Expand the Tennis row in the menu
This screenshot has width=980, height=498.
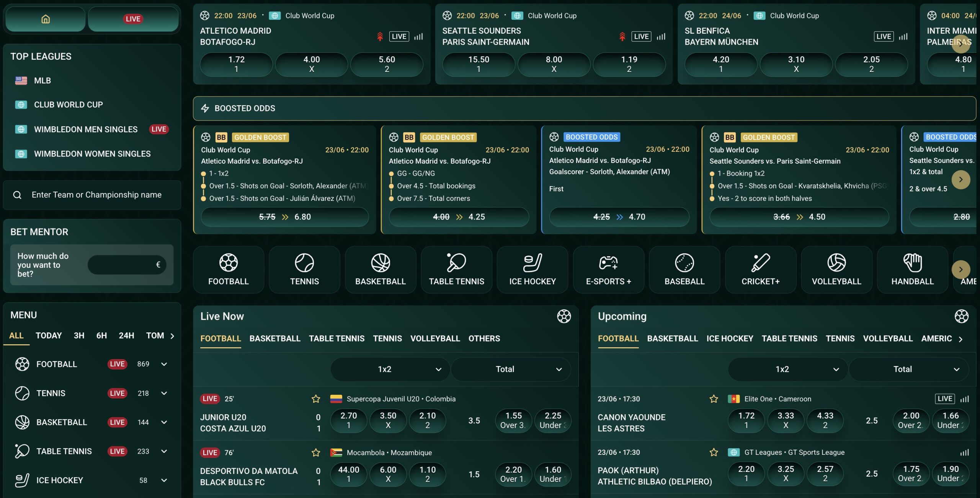164,393
